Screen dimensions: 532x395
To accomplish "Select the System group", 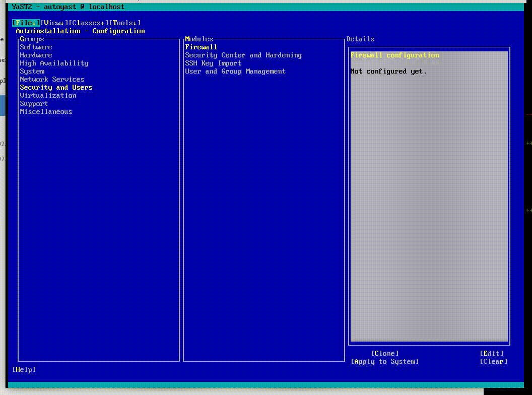I will 32,71.
